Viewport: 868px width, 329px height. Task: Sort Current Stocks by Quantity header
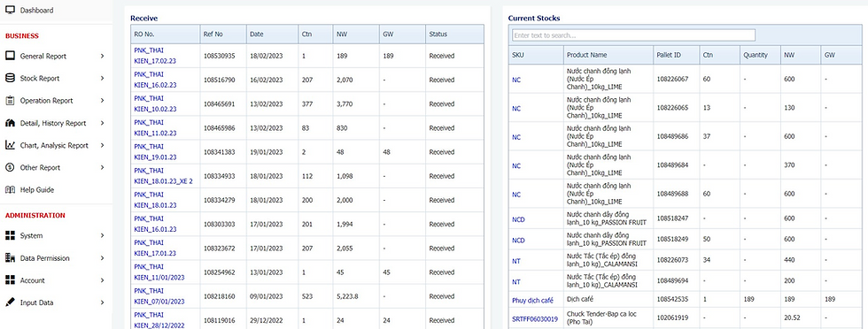point(759,55)
